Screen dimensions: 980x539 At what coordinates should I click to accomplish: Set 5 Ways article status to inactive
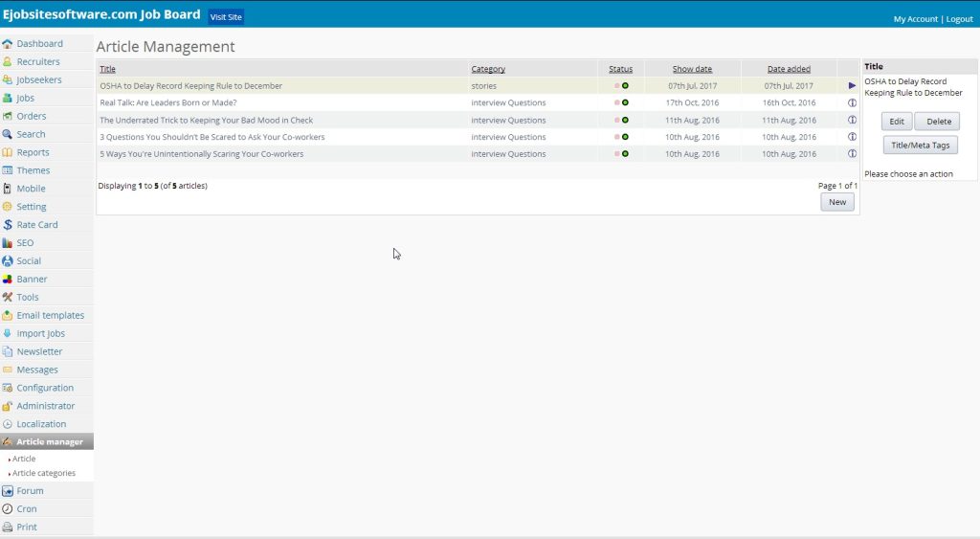coord(616,153)
